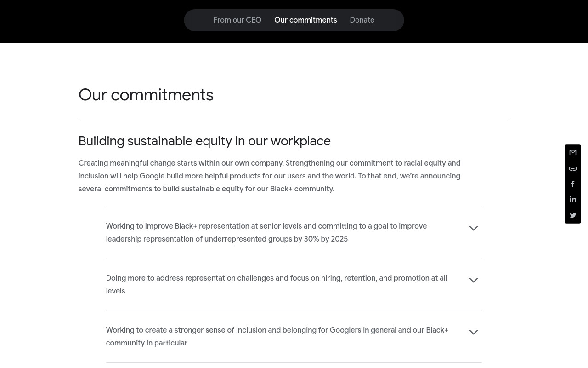Click the paragraph starting 'Creating meaningful change'
Image resolution: width=588 pixels, height=368 pixels.
(270, 176)
